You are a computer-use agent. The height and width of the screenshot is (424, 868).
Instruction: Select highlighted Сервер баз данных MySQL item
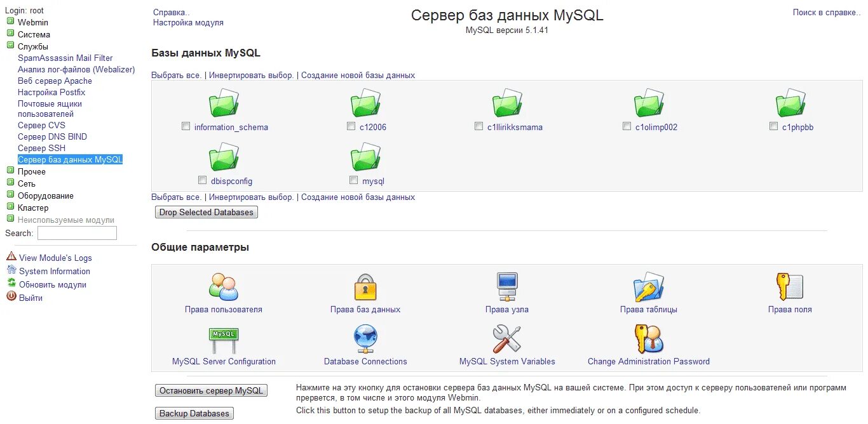70,159
